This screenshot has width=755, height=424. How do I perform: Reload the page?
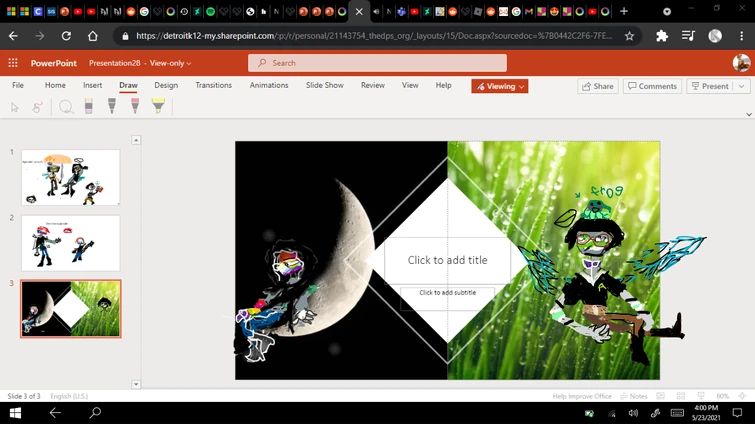(x=66, y=36)
